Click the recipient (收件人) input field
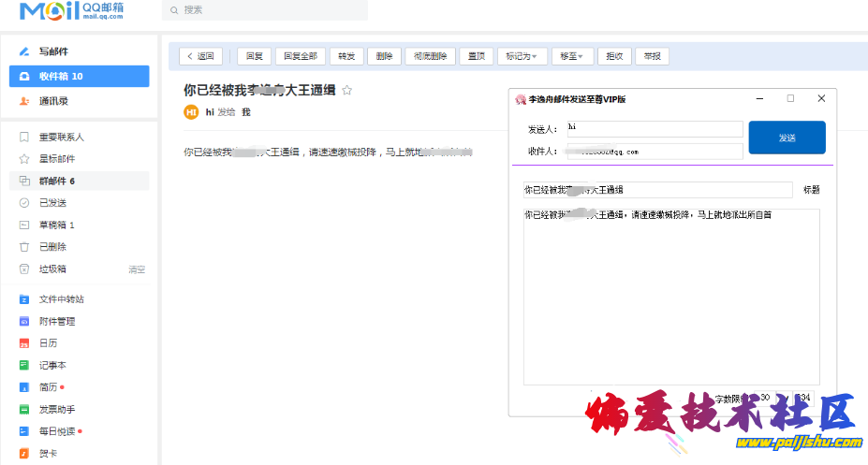Screen dimensions: 868x465 click(x=655, y=152)
